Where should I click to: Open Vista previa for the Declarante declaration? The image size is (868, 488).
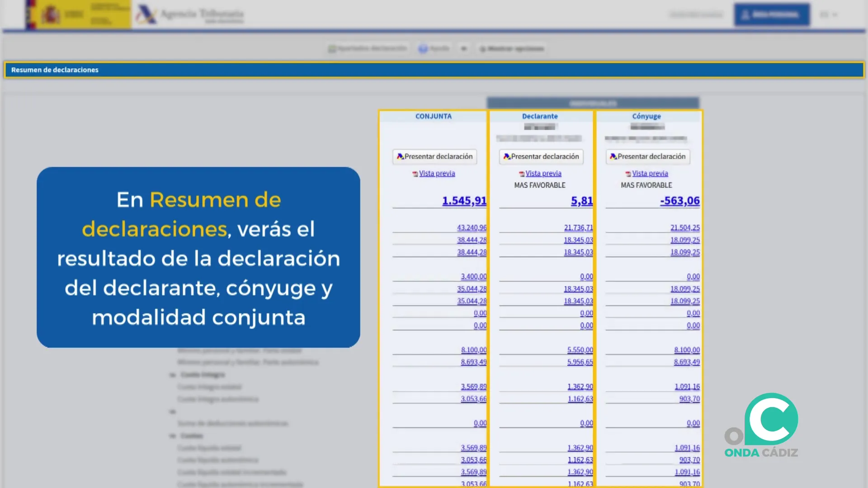pos(543,173)
